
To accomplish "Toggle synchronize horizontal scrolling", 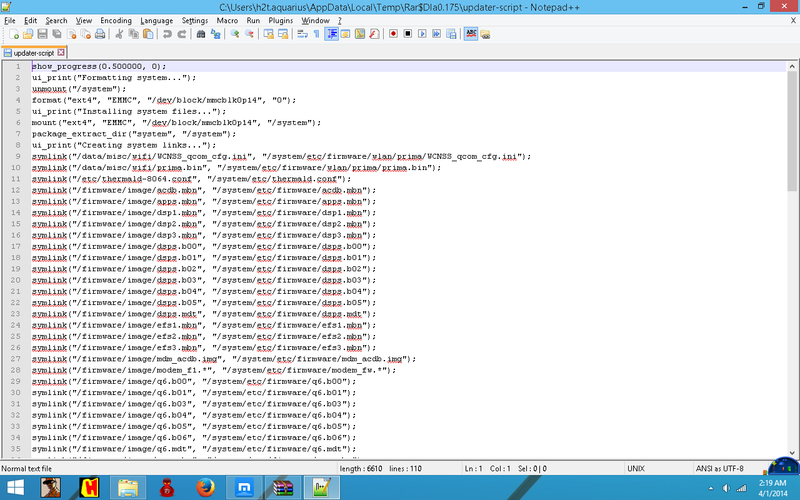I will click(x=283, y=34).
